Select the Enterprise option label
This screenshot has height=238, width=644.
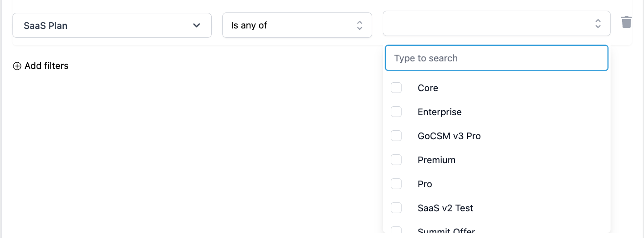point(439,112)
